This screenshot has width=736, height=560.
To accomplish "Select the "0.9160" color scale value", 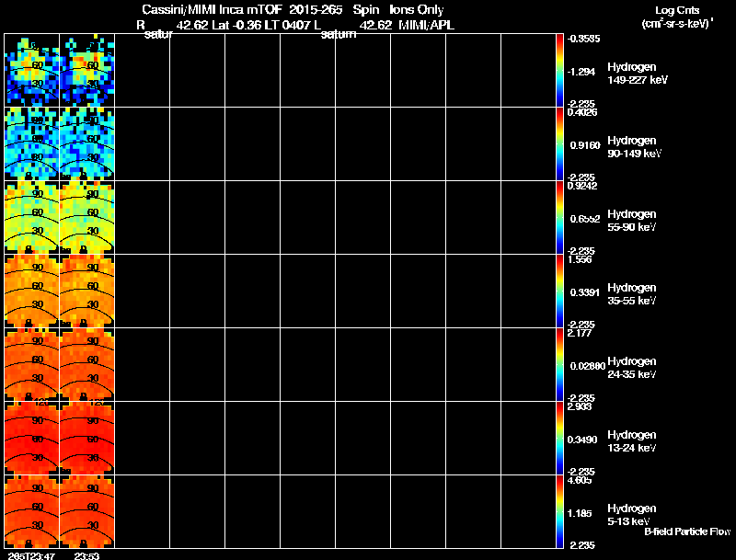I will click(585, 145).
